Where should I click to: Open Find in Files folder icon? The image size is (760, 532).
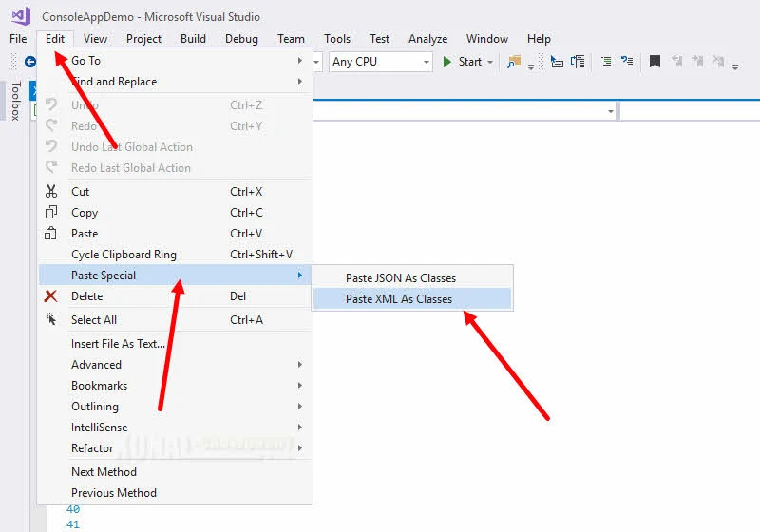click(x=514, y=62)
